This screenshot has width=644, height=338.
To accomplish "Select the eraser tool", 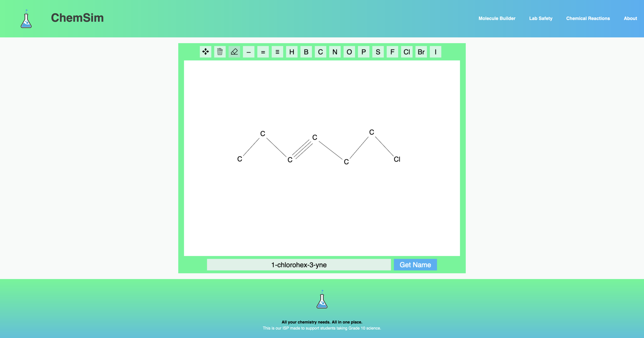I will click(x=234, y=51).
